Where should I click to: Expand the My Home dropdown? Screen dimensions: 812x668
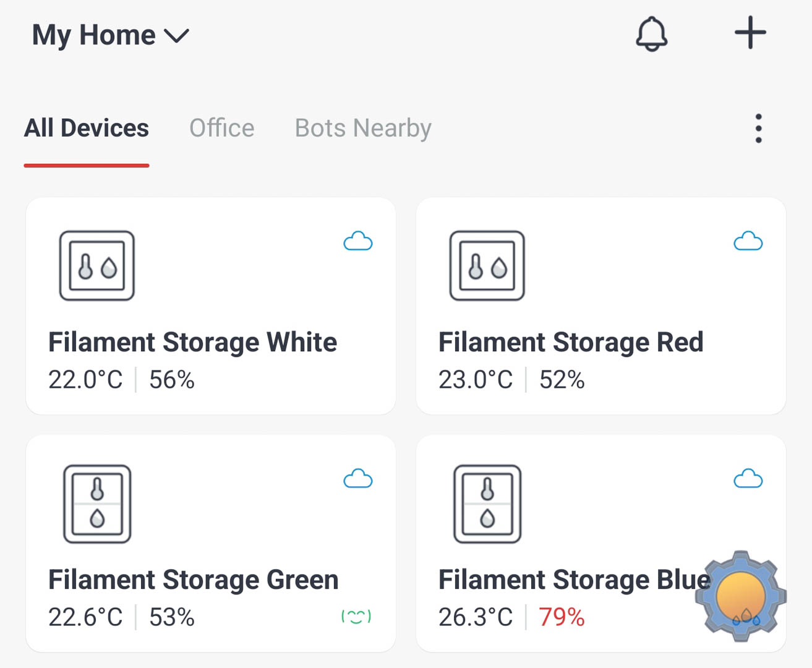tap(111, 35)
